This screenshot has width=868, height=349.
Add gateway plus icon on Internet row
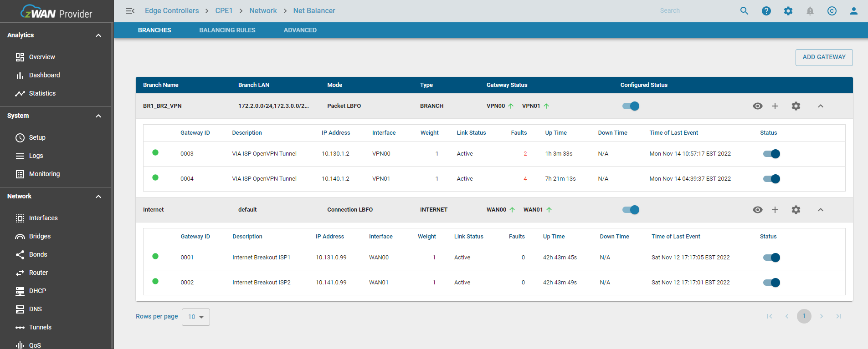click(775, 210)
